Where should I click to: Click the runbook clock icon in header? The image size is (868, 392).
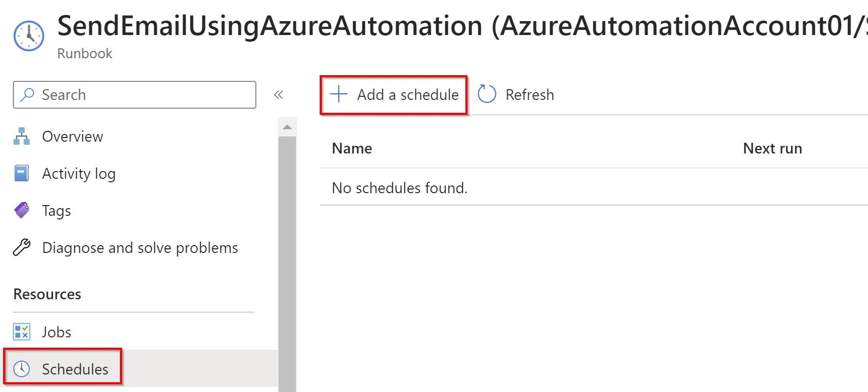tap(29, 36)
